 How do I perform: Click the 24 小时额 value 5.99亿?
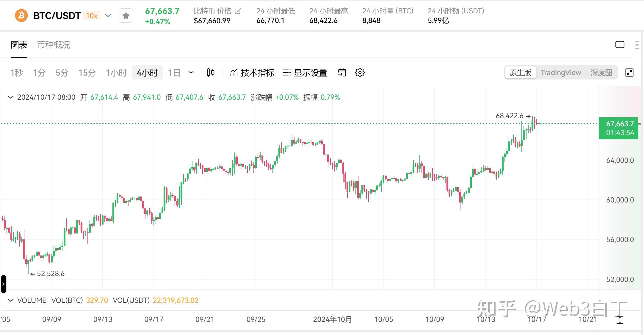point(438,21)
